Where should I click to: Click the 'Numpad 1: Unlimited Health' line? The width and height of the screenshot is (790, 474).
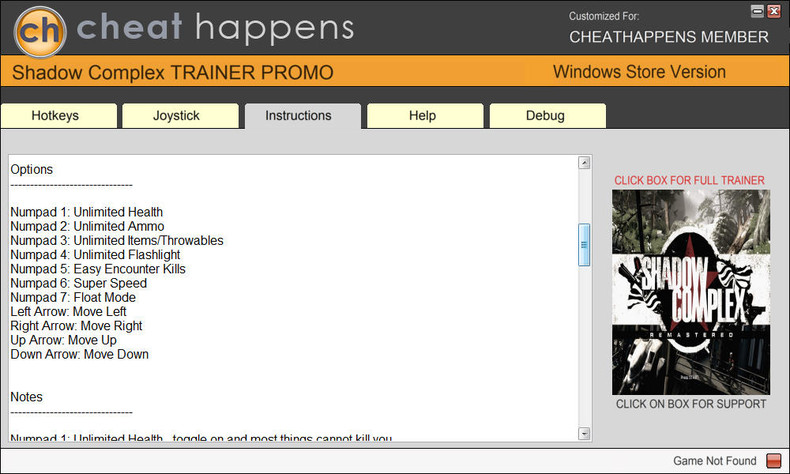coord(87,212)
